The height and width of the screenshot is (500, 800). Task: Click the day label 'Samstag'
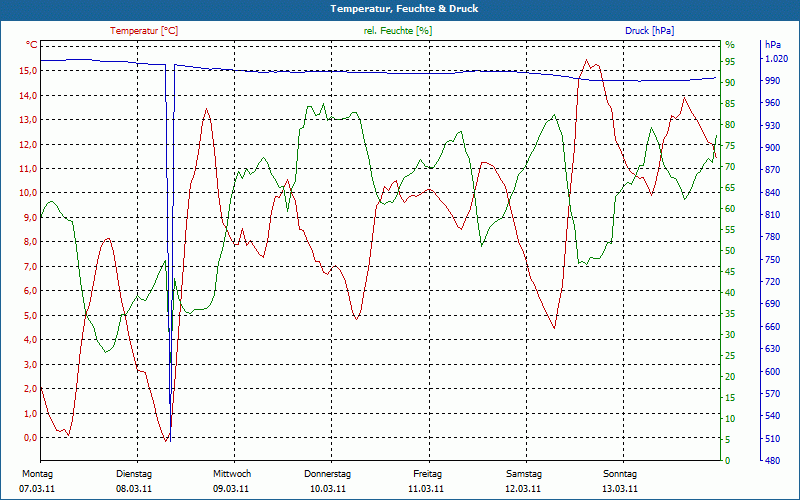pos(524,474)
